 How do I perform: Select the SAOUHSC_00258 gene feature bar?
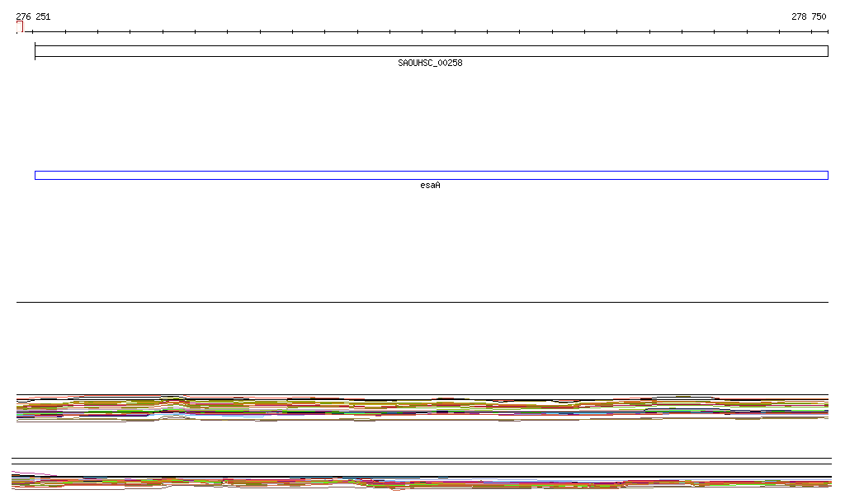431,51
